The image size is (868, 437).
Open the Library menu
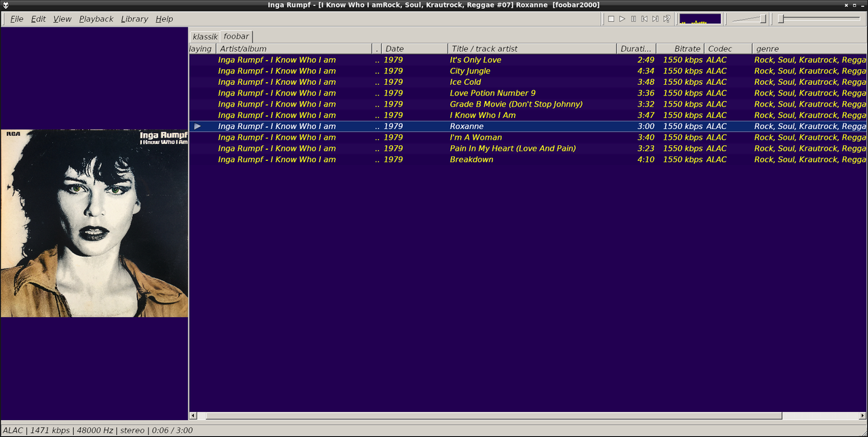(x=134, y=19)
